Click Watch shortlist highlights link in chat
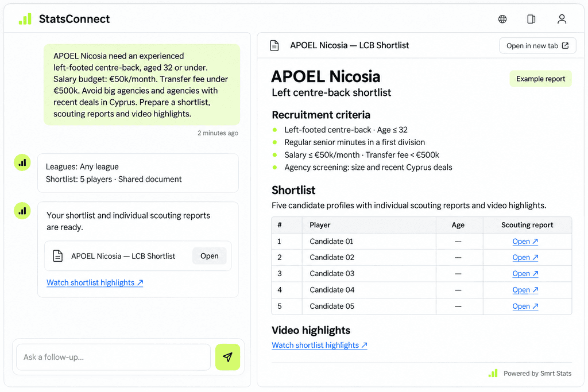The width and height of the screenshot is (588, 392). coord(95,282)
